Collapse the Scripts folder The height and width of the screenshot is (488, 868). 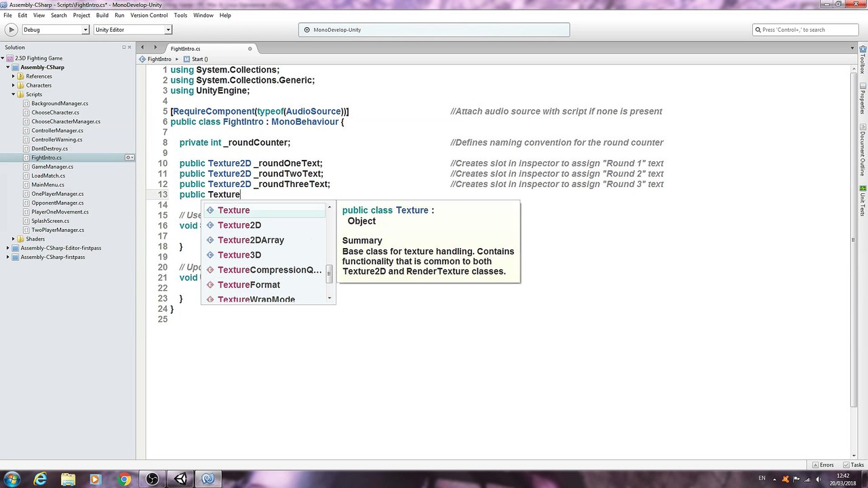tap(13, 94)
